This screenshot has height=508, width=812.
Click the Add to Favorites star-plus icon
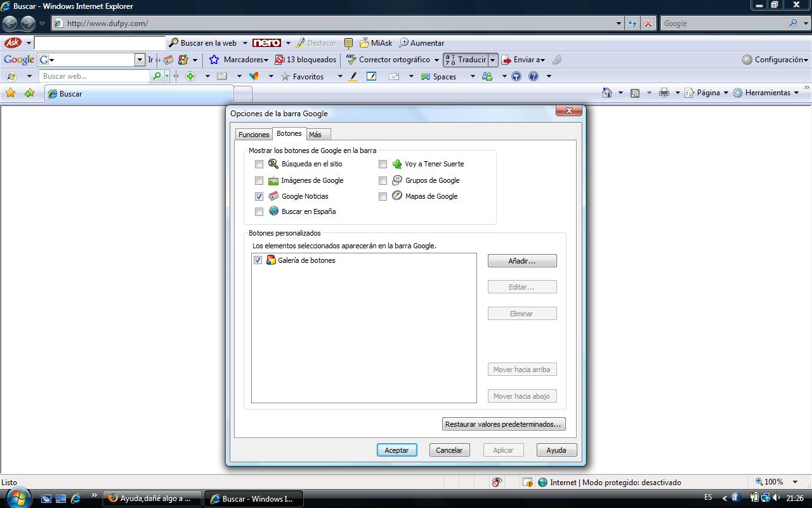point(29,93)
